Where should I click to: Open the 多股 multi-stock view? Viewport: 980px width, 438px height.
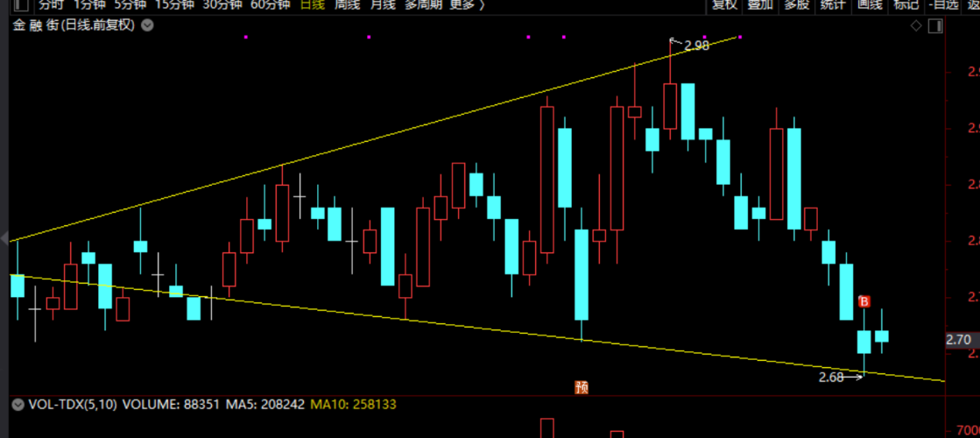click(797, 5)
